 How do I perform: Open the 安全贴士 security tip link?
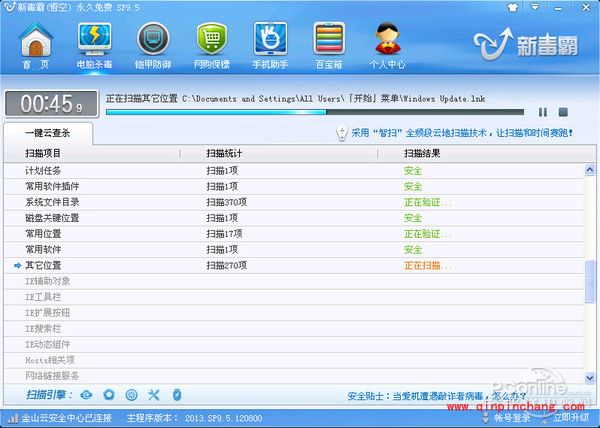point(437,396)
